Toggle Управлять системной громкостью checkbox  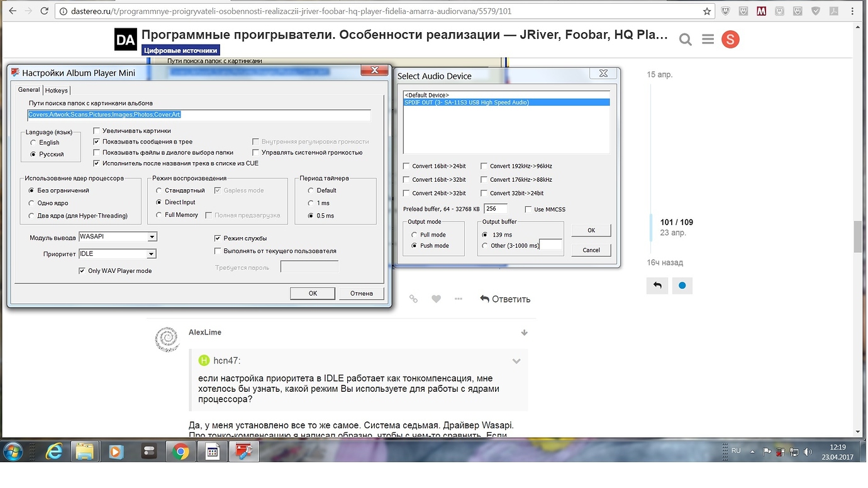coord(255,152)
